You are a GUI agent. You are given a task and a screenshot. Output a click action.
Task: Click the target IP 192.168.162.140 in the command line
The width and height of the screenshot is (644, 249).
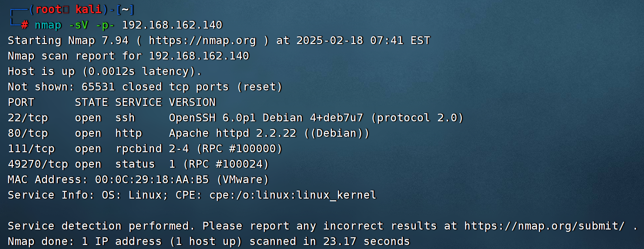pyautogui.click(x=172, y=25)
